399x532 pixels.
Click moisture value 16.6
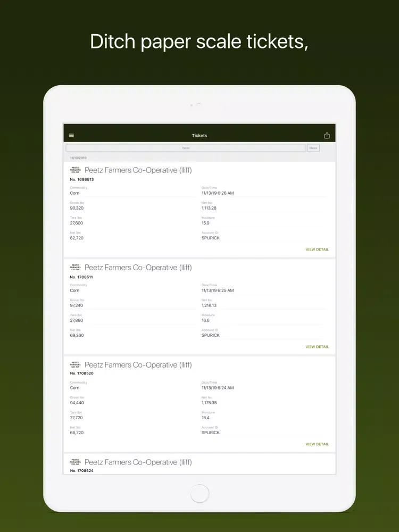click(x=205, y=320)
